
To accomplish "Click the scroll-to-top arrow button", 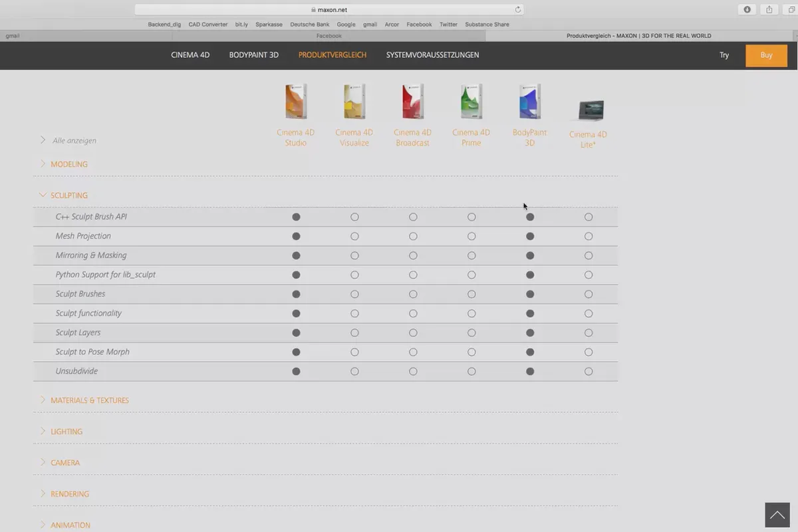I will coord(777,515).
